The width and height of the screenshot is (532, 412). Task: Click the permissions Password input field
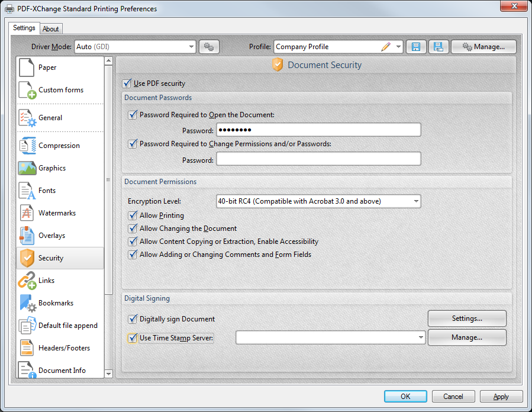pyautogui.click(x=318, y=159)
